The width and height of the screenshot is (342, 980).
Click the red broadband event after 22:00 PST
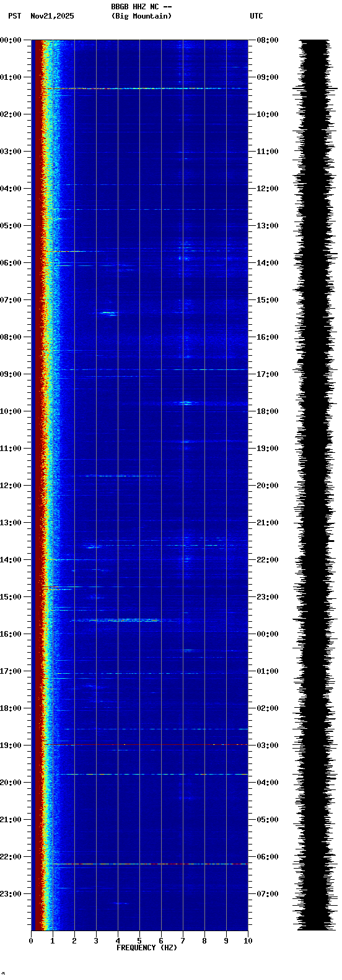(x=150, y=864)
